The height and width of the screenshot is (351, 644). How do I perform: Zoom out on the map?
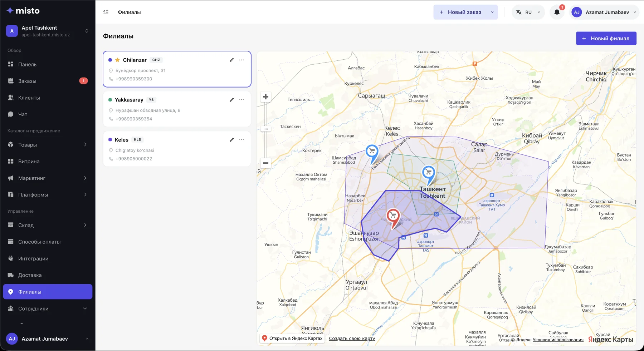click(265, 163)
